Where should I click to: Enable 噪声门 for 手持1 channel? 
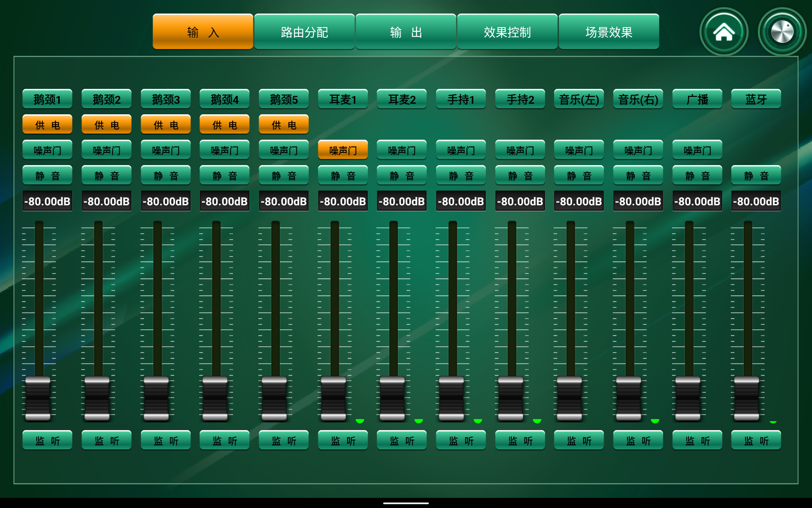[461, 150]
